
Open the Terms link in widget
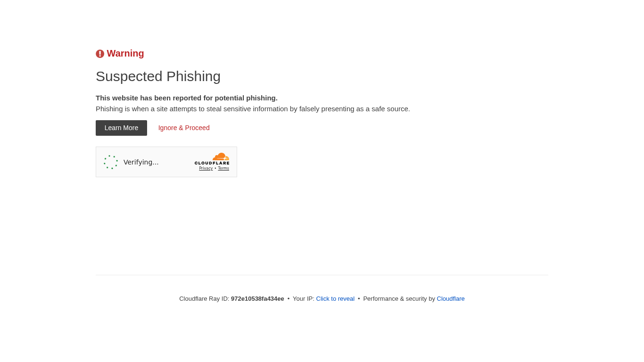223,168
